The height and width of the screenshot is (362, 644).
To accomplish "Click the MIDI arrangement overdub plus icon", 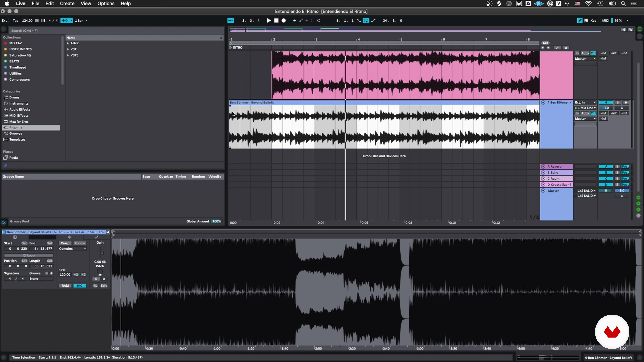I will 294,20.
